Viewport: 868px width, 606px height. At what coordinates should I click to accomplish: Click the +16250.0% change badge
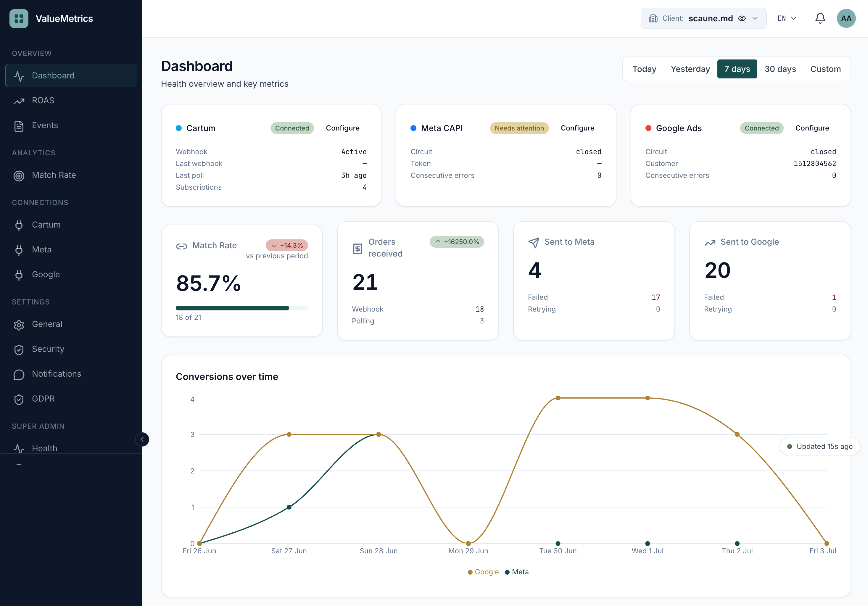click(457, 241)
